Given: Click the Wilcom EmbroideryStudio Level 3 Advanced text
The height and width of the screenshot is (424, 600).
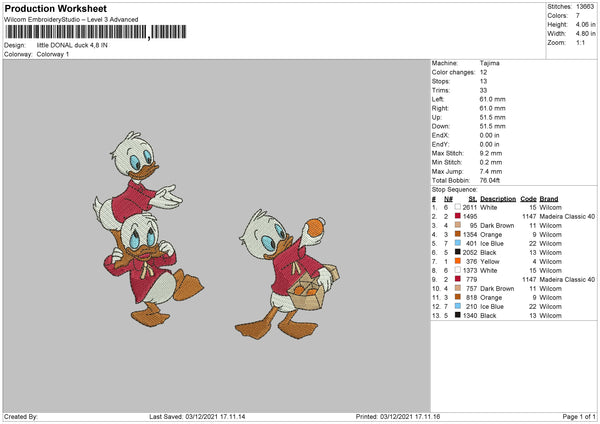Looking at the screenshot, I should [71, 20].
